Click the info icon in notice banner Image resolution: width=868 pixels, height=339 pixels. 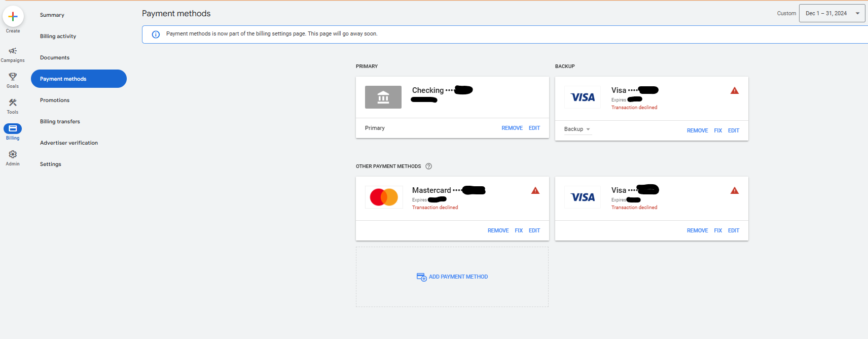coord(156,35)
